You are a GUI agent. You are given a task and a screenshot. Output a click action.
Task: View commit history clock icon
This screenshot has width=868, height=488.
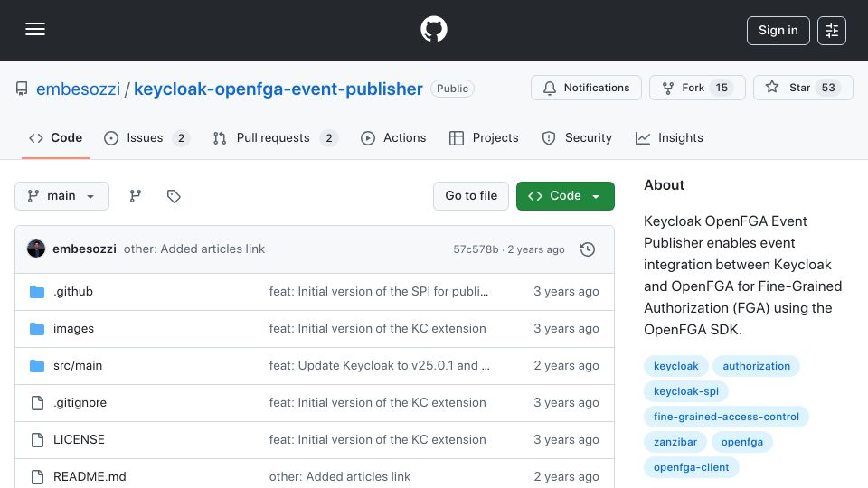pyautogui.click(x=588, y=249)
